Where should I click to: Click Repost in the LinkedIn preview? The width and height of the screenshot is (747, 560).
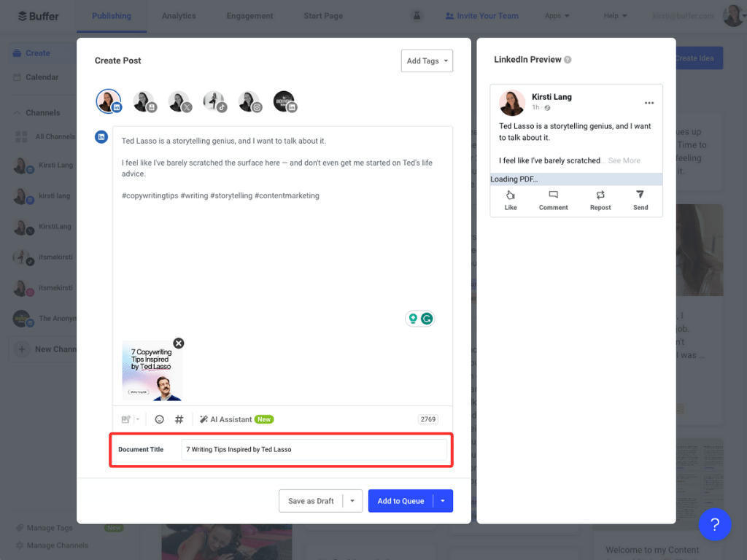600,201
